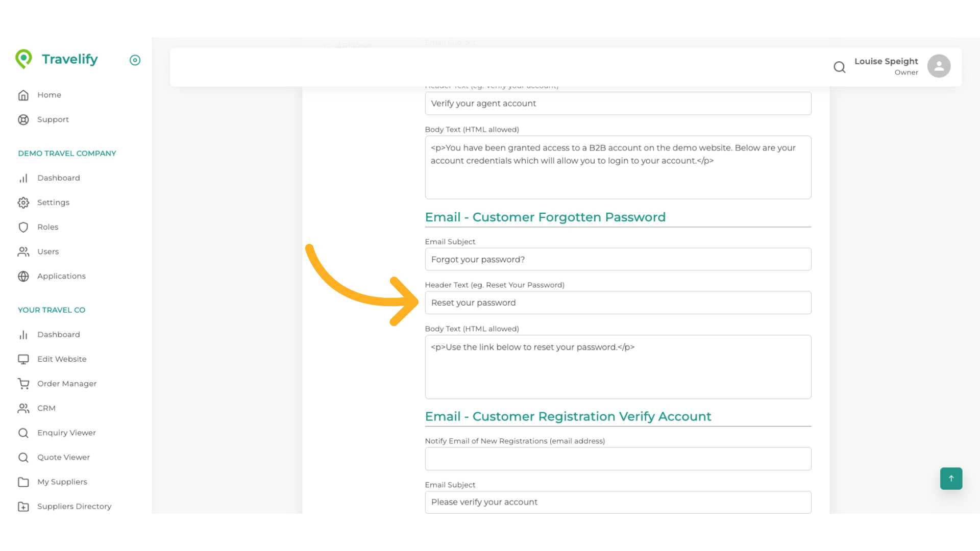Screen dimensions: 980x551
Task: Navigate to Users
Action: point(48,252)
